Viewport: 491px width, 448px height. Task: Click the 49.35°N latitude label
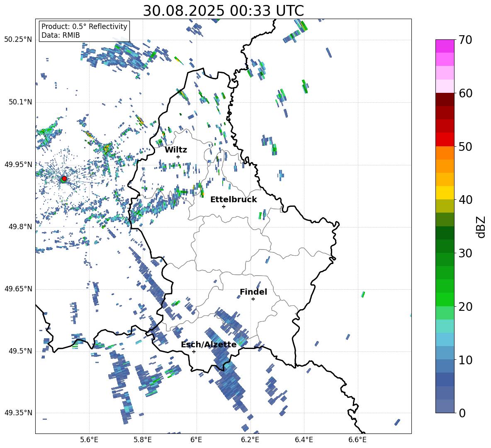[18, 413]
